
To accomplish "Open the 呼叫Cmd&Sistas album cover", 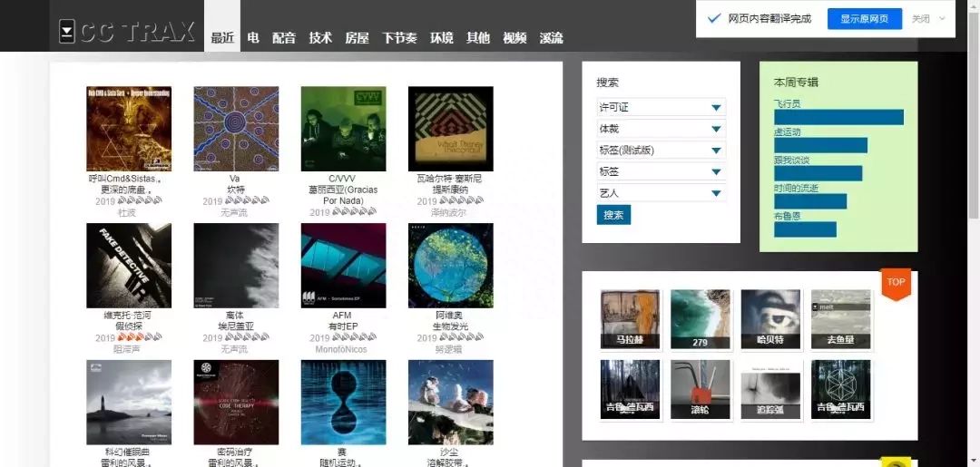I will 129,129.
